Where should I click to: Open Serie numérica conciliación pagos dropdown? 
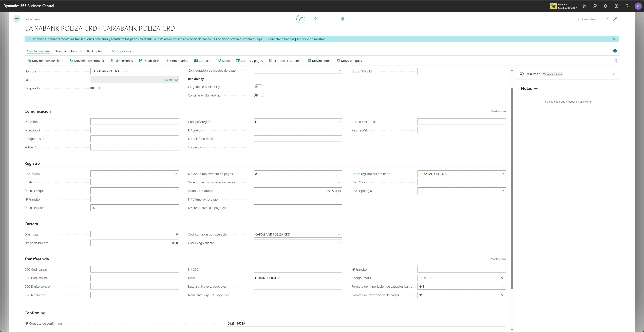pos(339,182)
